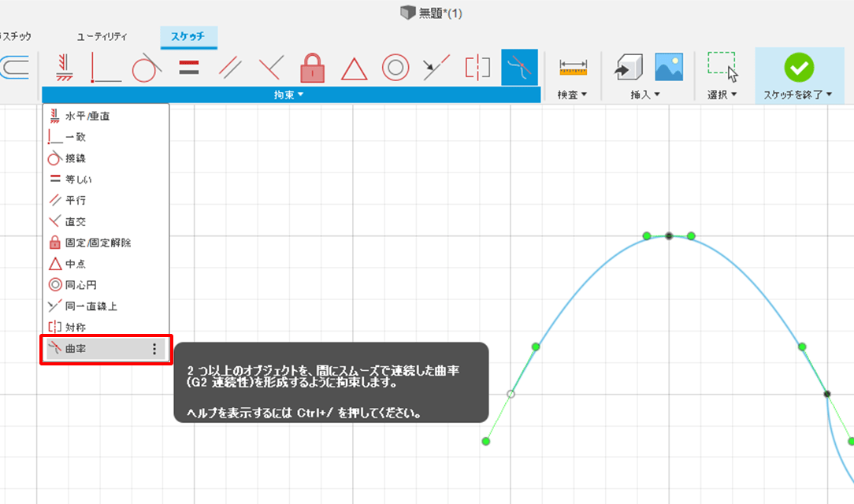Image resolution: width=854 pixels, height=504 pixels.
Task: Click the Select window-selection icon
Action: tap(722, 66)
